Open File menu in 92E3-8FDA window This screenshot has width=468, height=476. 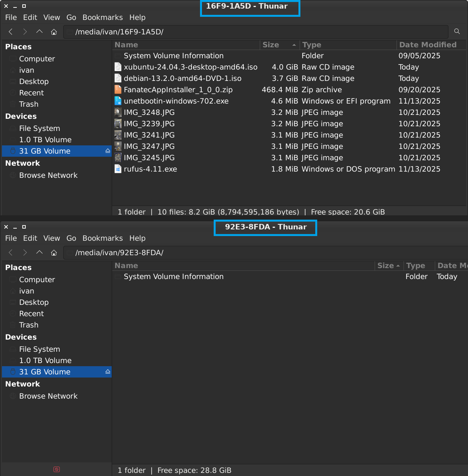click(x=11, y=238)
